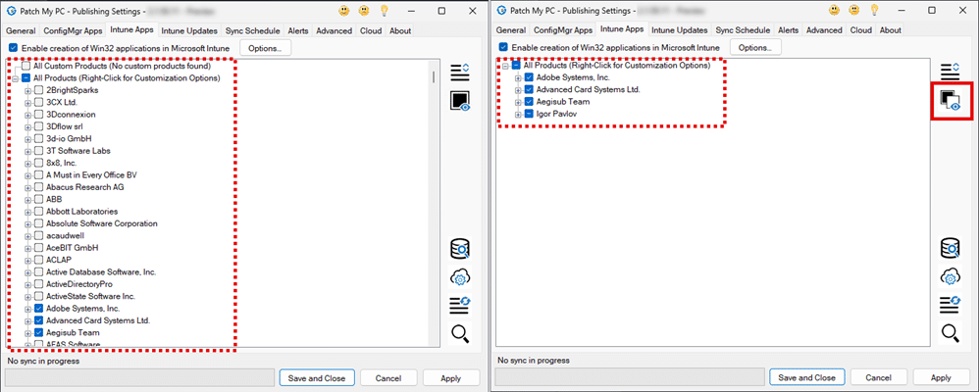Toggle the Igor Pavlov checkbox

coord(529,114)
